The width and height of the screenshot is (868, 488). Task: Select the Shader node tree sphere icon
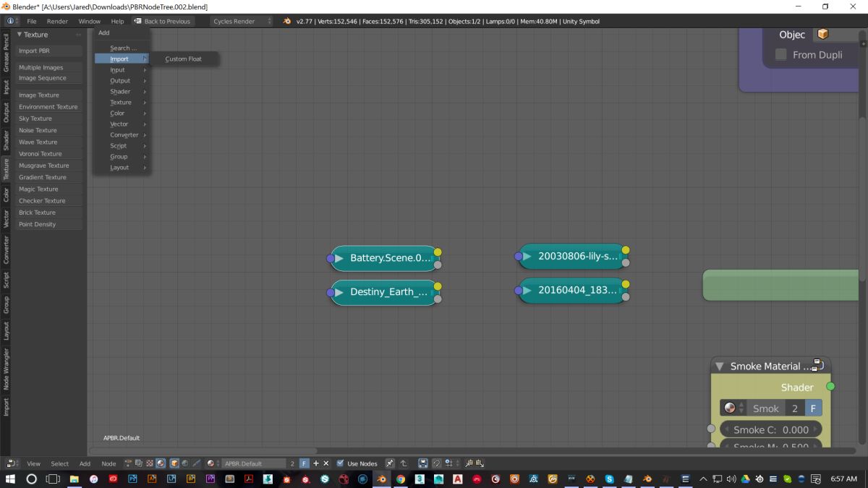[161, 463]
